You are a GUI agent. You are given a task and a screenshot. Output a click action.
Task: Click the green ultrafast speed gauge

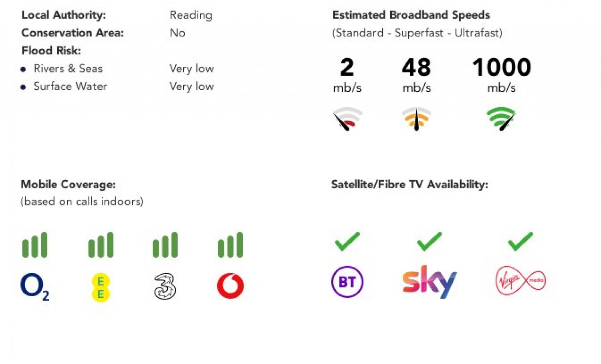tap(501, 119)
